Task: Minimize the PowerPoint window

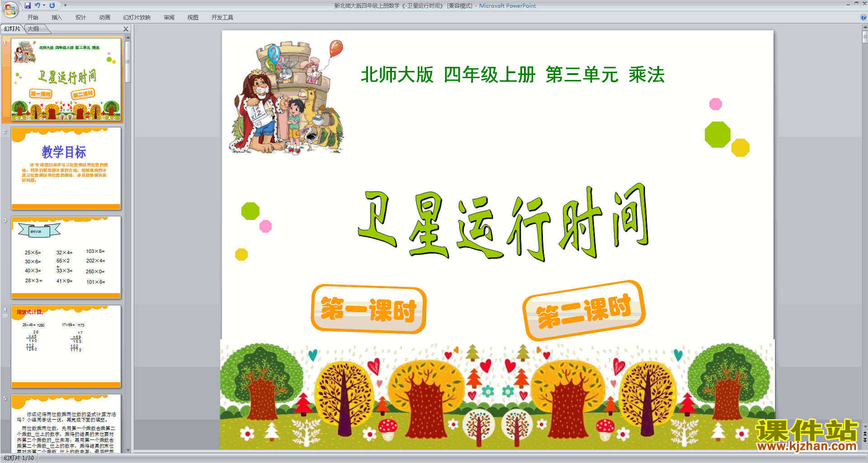Action: click(x=848, y=4)
